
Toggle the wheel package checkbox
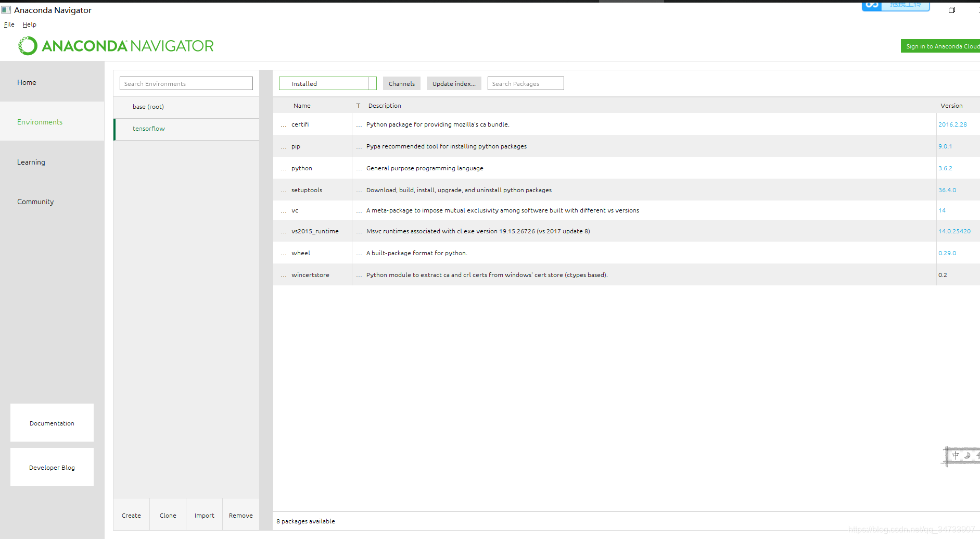(x=284, y=254)
